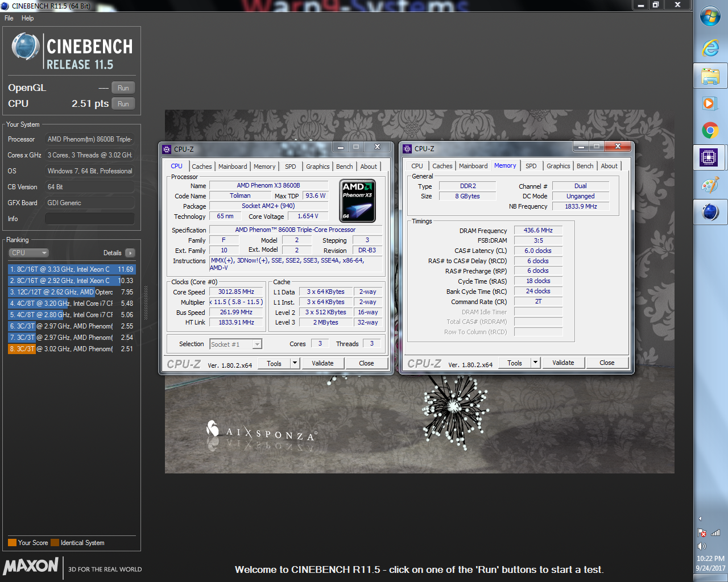This screenshot has height=582, width=728.
Task: Open the CPU ranking category dropdown
Action: pos(28,253)
